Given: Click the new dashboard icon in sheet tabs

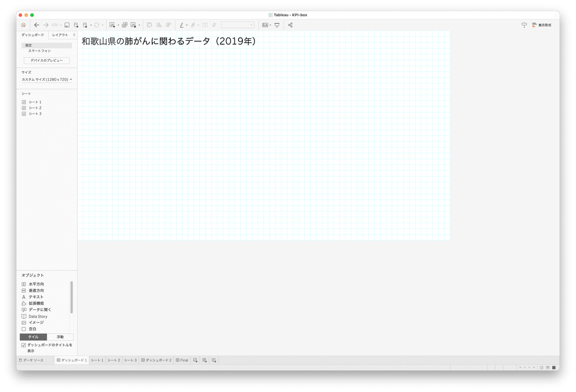Looking at the screenshot, I should 204,360.
